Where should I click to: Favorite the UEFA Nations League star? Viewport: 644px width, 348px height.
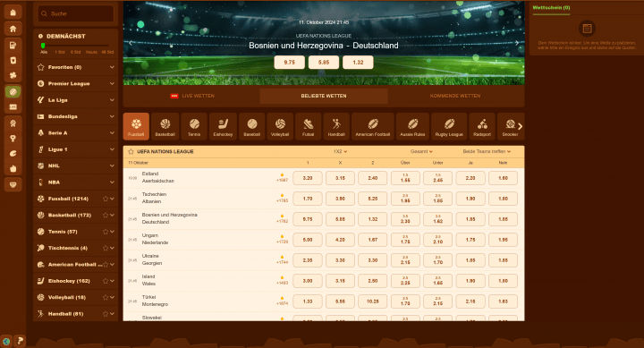click(x=131, y=151)
